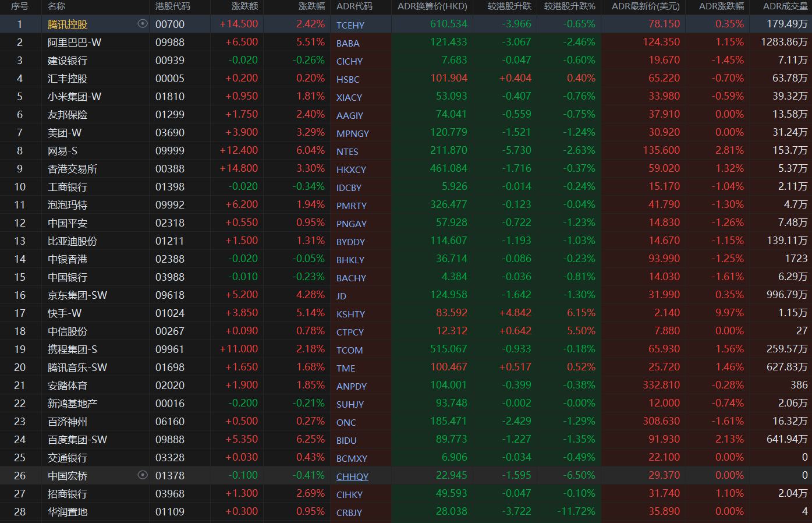Sort by 涨跌额 column header

pyautogui.click(x=244, y=6)
